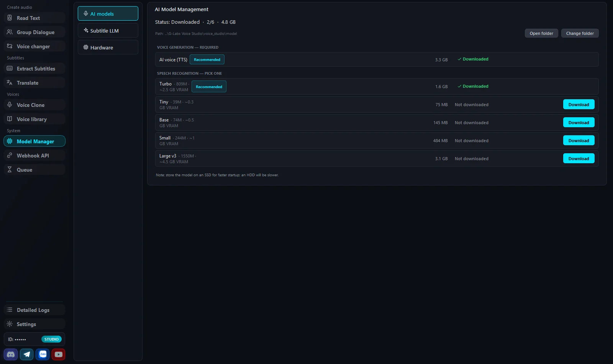Select the Turbo model row name
Image resolution: width=613 pixels, height=364 pixels.
click(166, 84)
